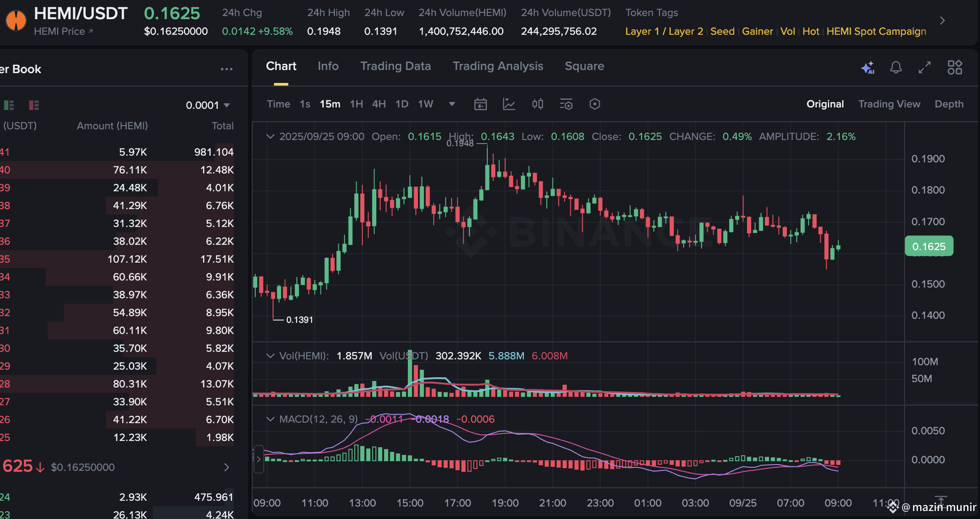This screenshot has height=519, width=980.
Task: Click the hexagon chart settings icon
Action: (x=595, y=104)
